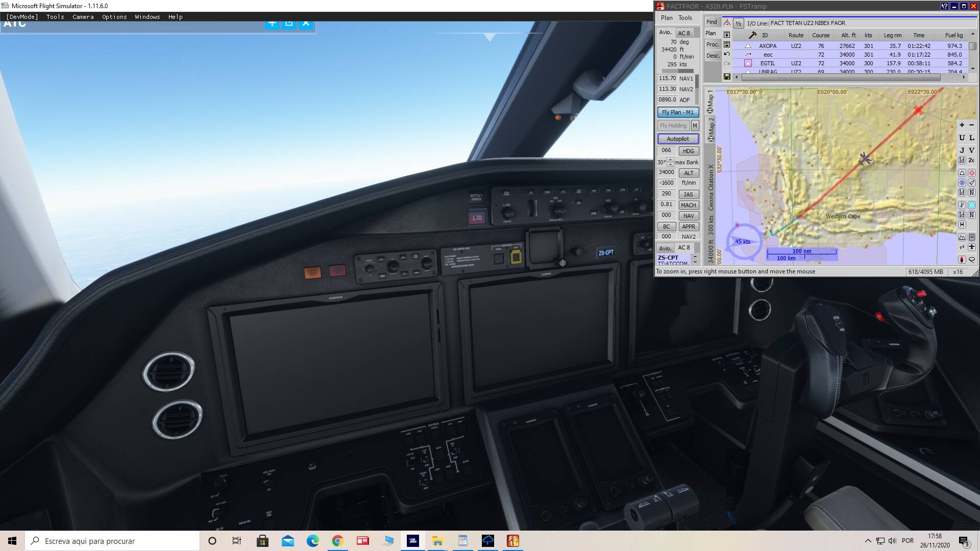Zoom out the map with minus icon
The height and width of the screenshot is (551, 980).
(x=972, y=125)
